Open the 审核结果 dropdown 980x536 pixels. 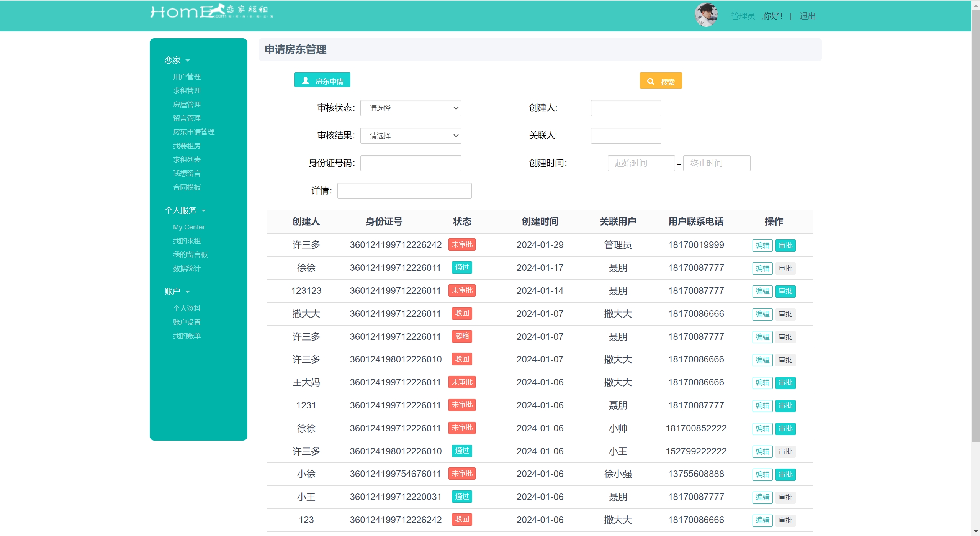[411, 136]
